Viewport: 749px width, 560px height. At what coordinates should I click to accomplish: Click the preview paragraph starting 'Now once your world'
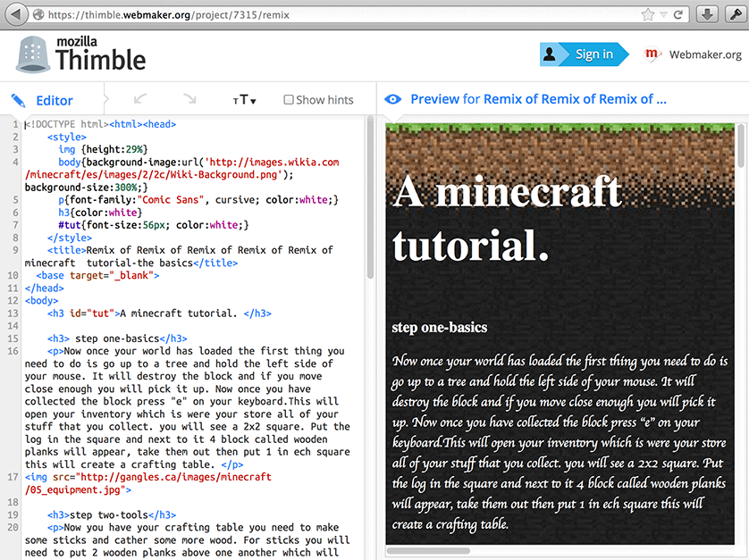pos(560,442)
